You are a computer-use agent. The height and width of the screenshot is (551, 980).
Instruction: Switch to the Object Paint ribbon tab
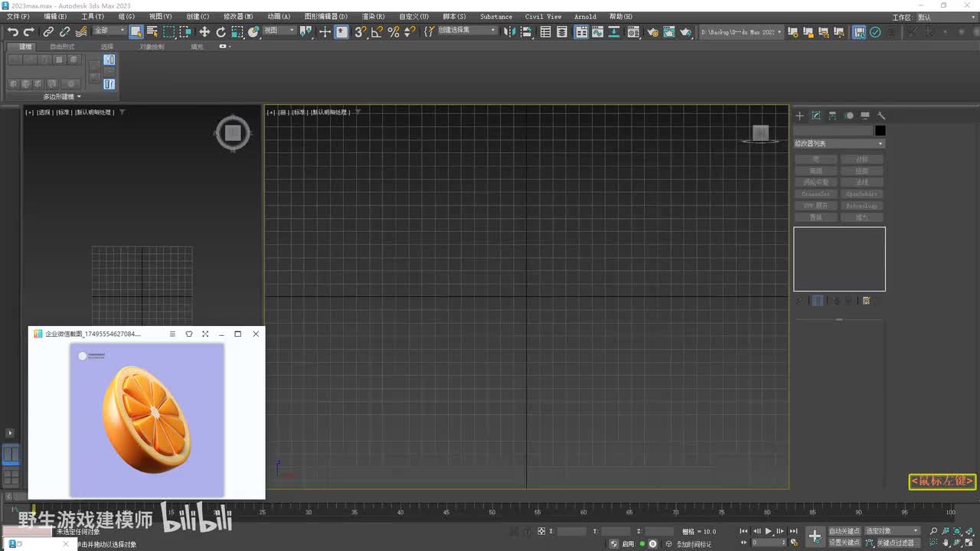click(152, 47)
